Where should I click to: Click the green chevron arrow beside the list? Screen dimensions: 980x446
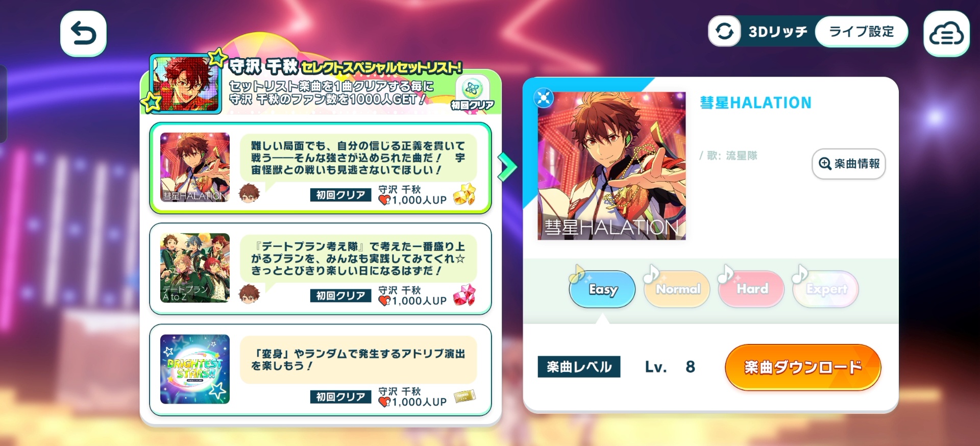[507, 167]
